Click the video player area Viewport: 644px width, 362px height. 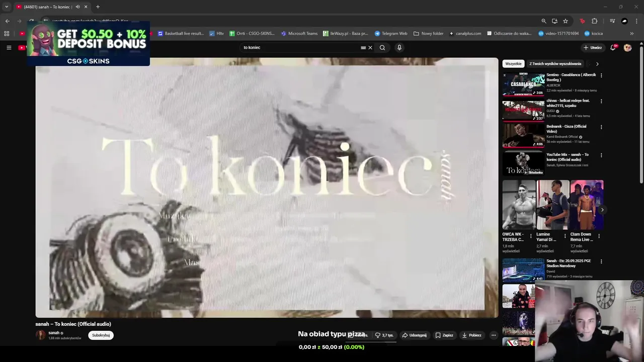(267, 188)
